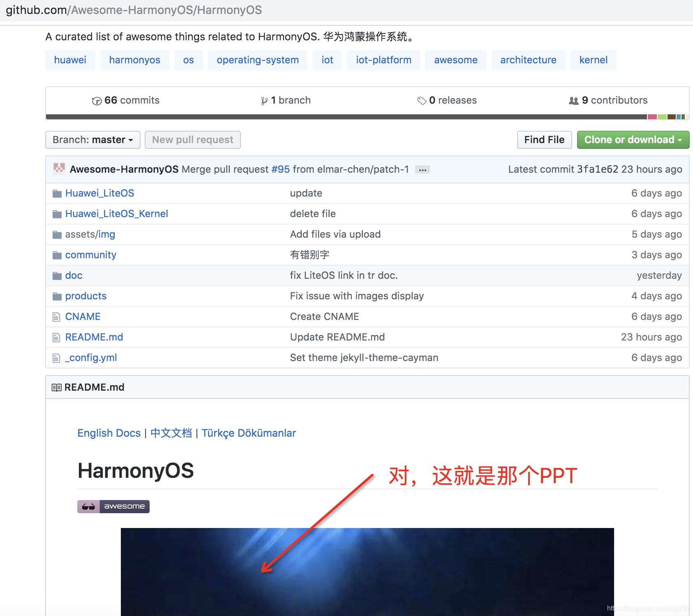
Task: Click the Awesome-HarmonyOS avatar icon
Action: pyautogui.click(x=59, y=168)
